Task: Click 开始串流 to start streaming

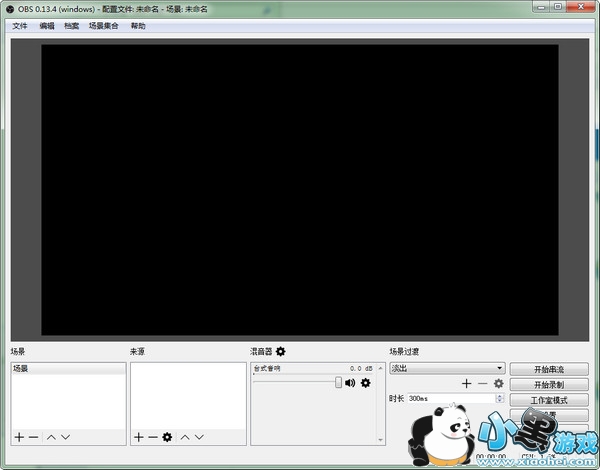Action: [x=549, y=369]
